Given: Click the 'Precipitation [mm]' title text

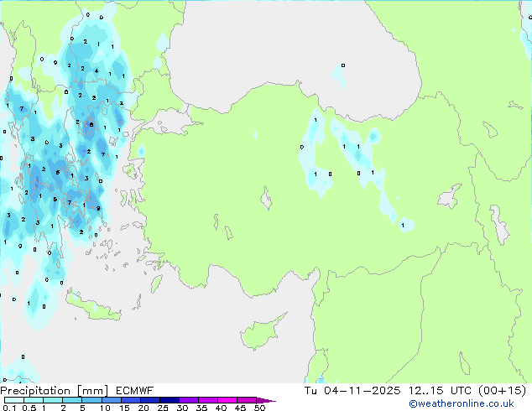Looking at the screenshot, I should pyautogui.click(x=55, y=391).
